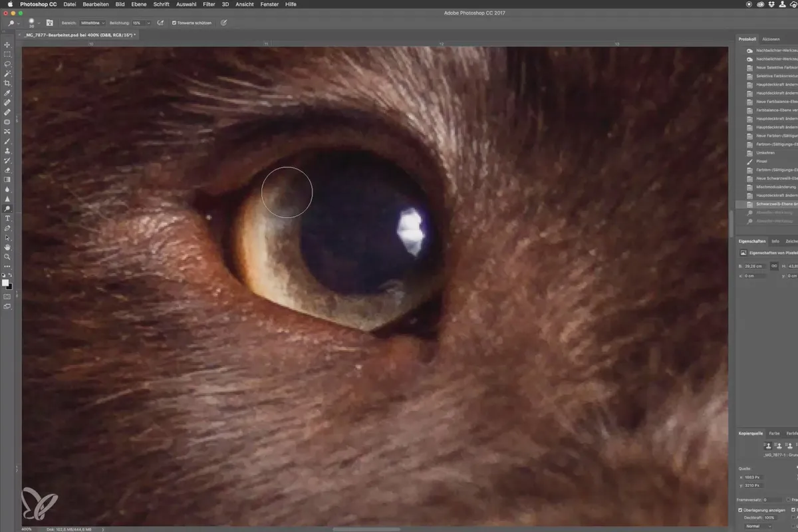Toggle width-height link in Eigenschaften panel
This screenshot has height=532, width=798.
(x=774, y=266)
